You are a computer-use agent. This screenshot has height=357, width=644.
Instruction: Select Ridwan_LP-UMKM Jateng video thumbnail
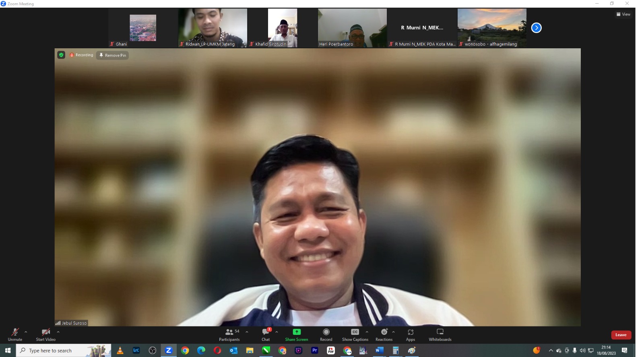(213, 27)
